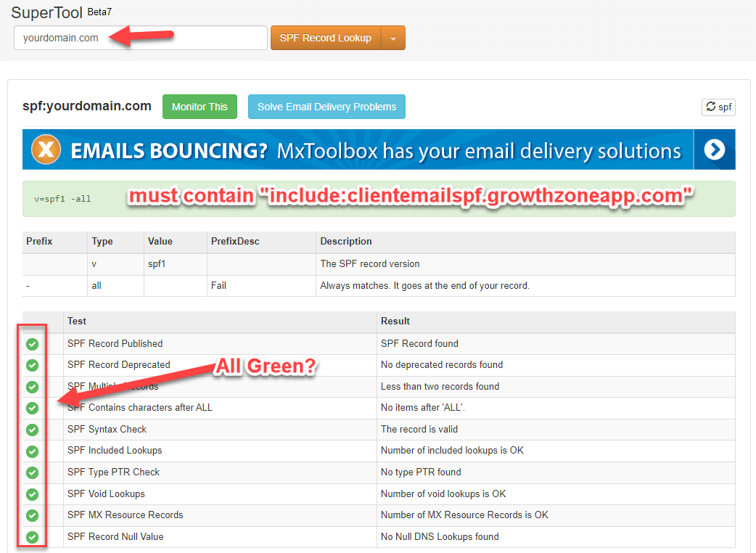Click the green Monitor This button

click(x=200, y=107)
